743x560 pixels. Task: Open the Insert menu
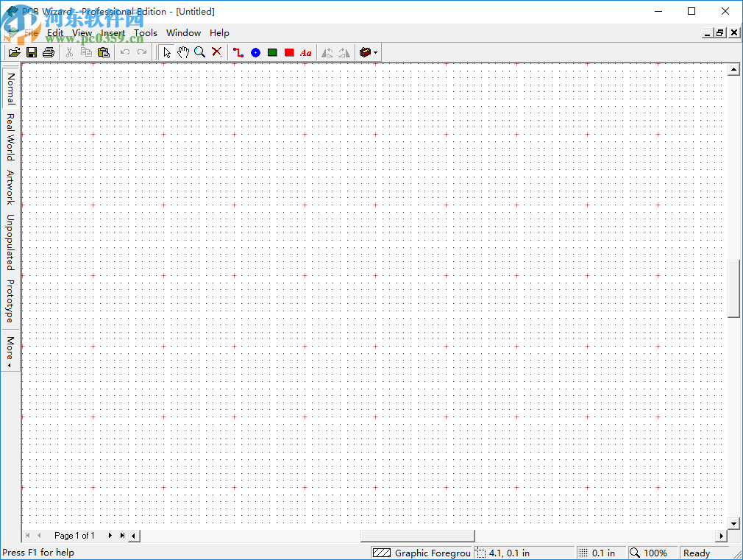tap(113, 32)
